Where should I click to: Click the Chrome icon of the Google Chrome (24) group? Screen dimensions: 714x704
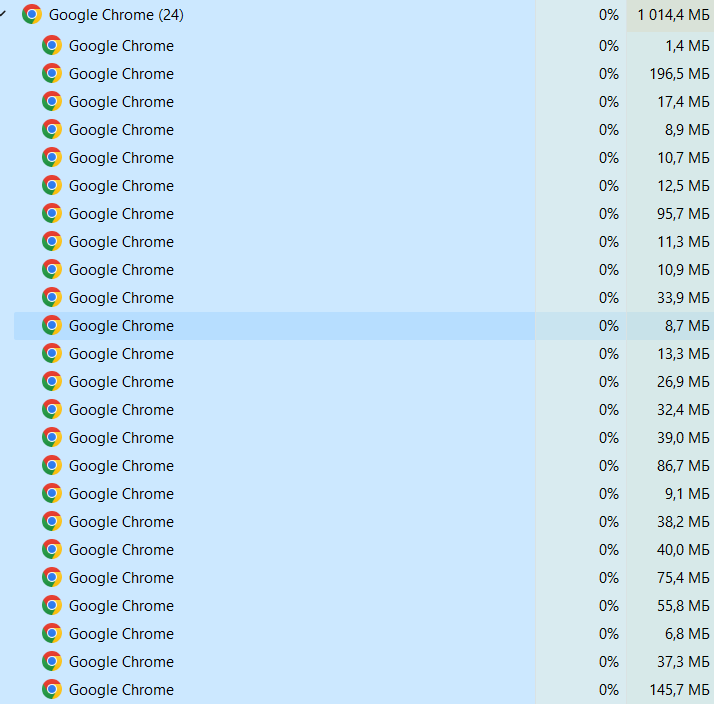click(32, 15)
